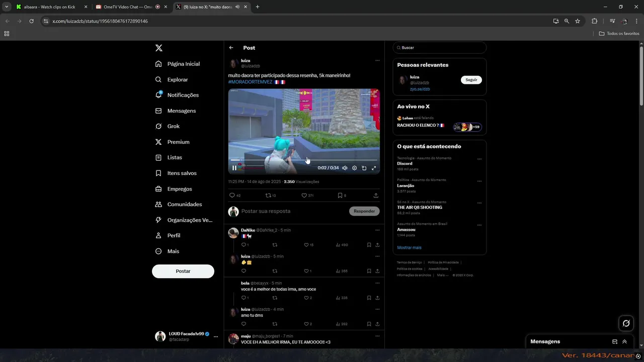Open video settings gear

coord(354,168)
